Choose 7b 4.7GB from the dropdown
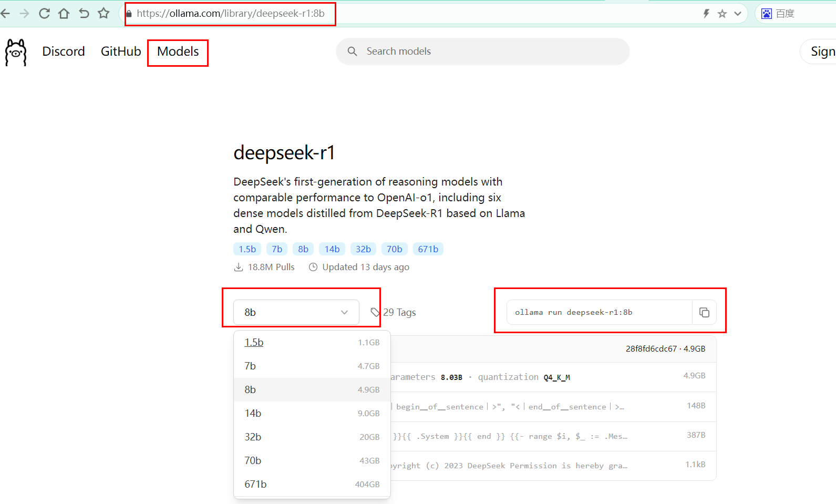Image resolution: width=836 pixels, height=504 pixels. click(x=312, y=366)
